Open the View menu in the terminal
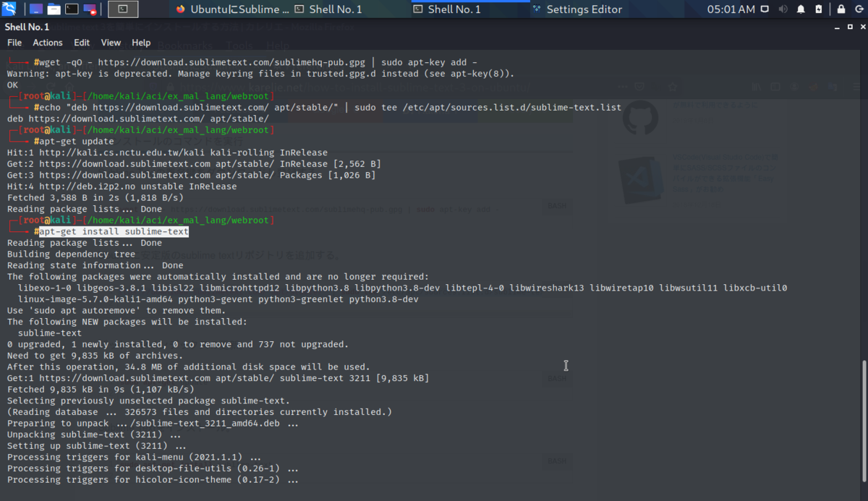The image size is (868, 501). (x=111, y=43)
